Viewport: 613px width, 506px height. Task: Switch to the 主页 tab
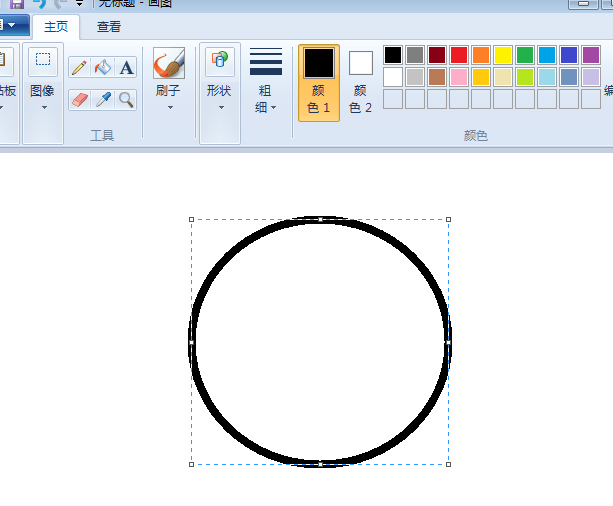click(56, 27)
